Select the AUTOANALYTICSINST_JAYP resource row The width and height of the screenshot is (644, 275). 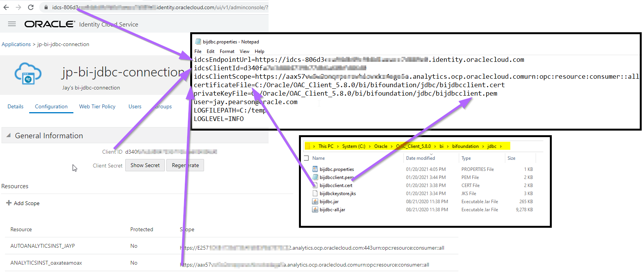coord(231,246)
